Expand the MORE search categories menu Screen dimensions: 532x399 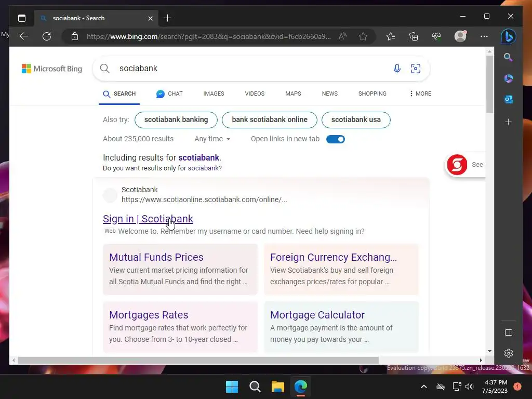[420, 94]
